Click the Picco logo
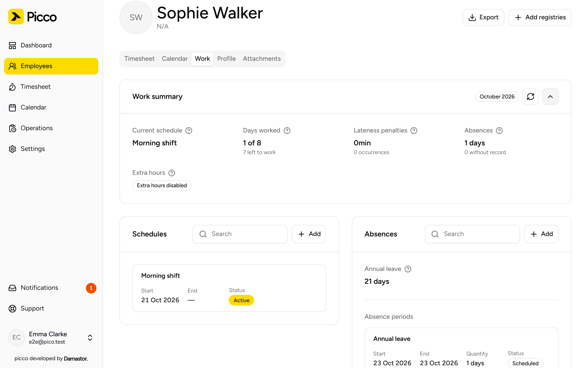Viewport: 588px width, 368px height. tap(32, 17)
